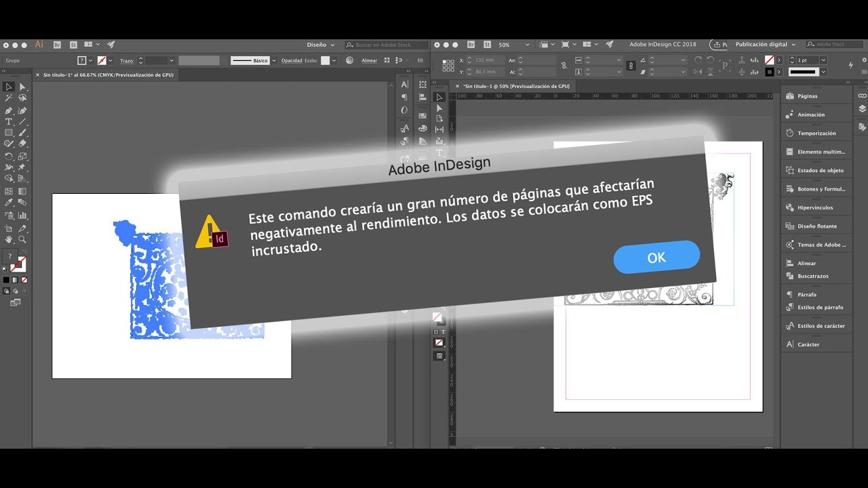Toggle flip horizontal in InDesign control bar
The height and width of the screenshot is (488, 868).
[697, 71]
